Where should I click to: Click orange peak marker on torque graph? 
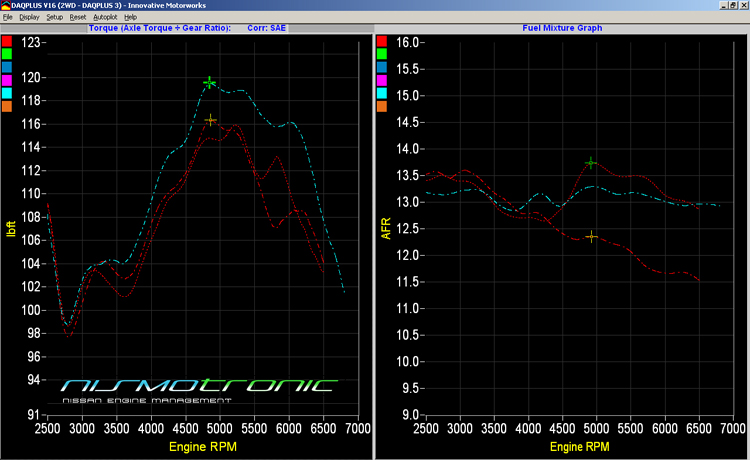pyautogui.click(x=210, y=120)
